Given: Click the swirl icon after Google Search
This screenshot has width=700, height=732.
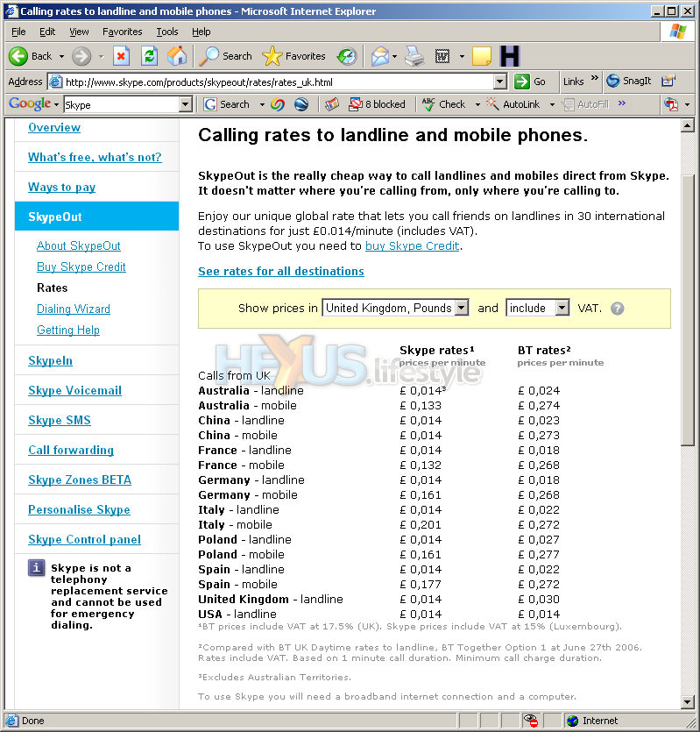Looking at the screenshot, I should pos(277,104).
